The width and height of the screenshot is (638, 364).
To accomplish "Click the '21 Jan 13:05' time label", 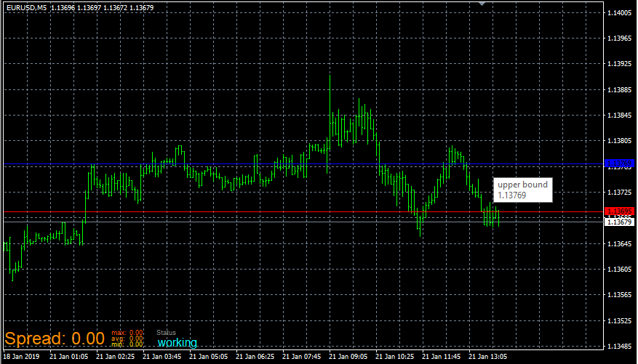I will tap(489, 356).
